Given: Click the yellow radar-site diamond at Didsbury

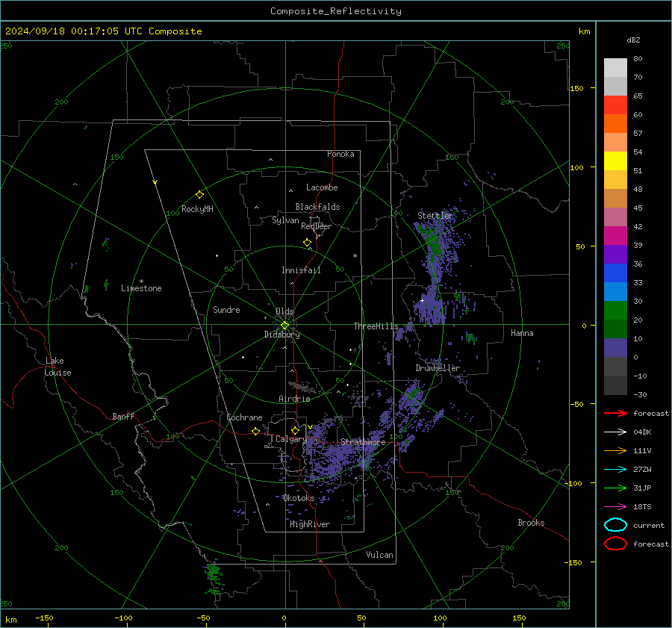Looking at the screenshot, I should 284,326.
